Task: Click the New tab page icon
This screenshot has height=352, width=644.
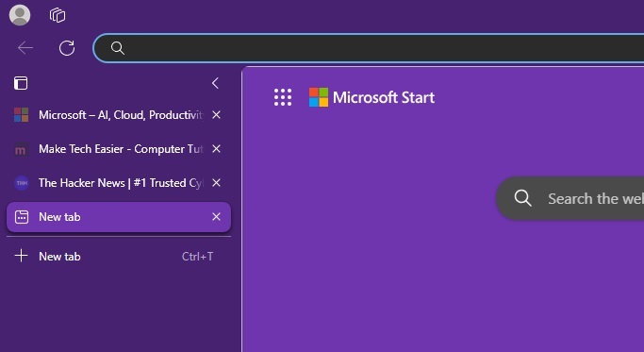Action: pos(22,217)
